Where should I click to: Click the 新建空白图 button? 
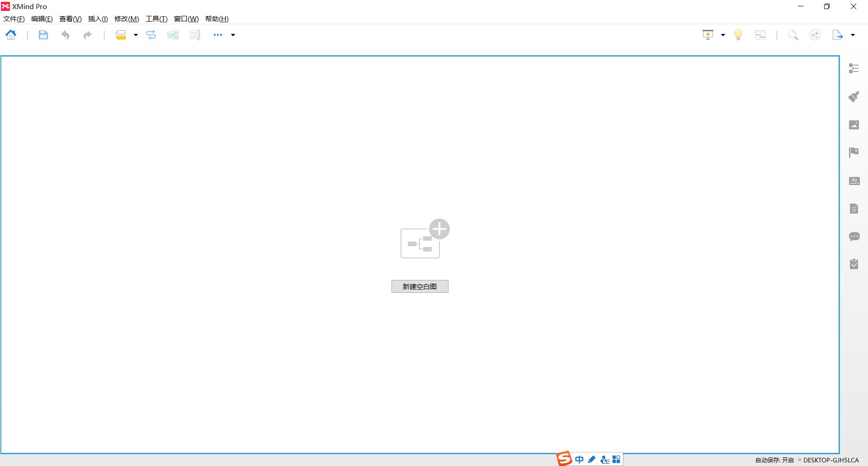click(x=420, y=286)
